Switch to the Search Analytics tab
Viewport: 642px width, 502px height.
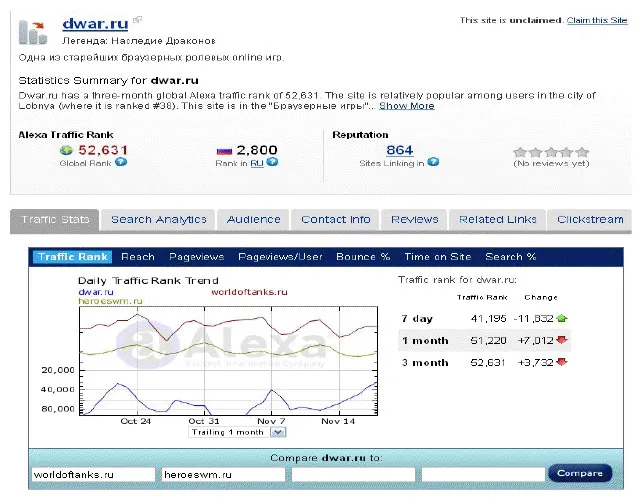coord(158,220)
